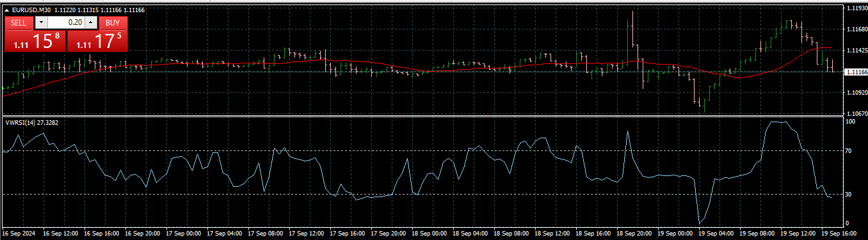This screenshot has width=868, height=240.
Task: Click the 70 level label on indicator scale
Action: 849,151
